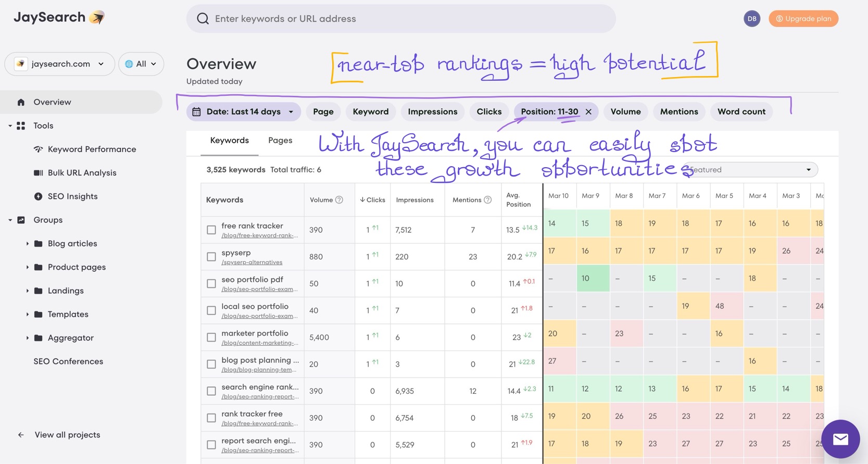The image size is (868, 464).
Task: Click the Overview home icon
Action: point(21,102)
